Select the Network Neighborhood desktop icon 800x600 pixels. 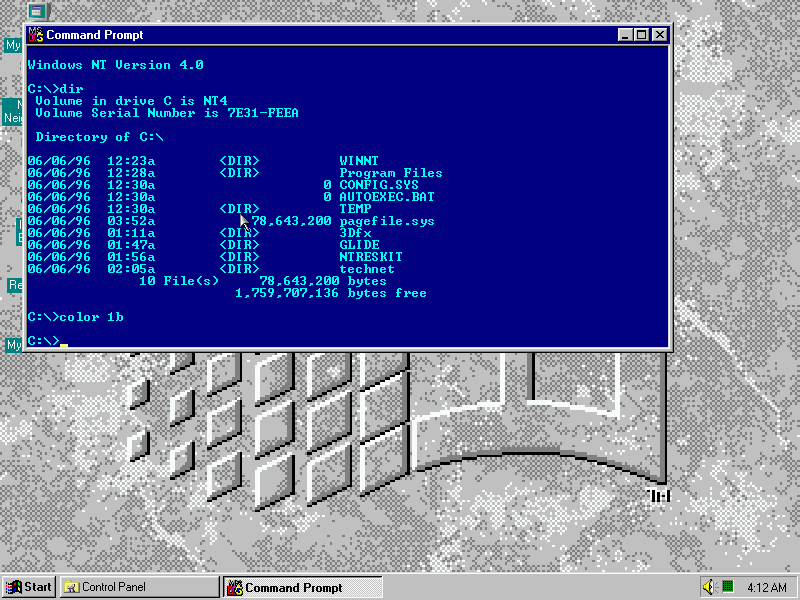pos(12,111)
